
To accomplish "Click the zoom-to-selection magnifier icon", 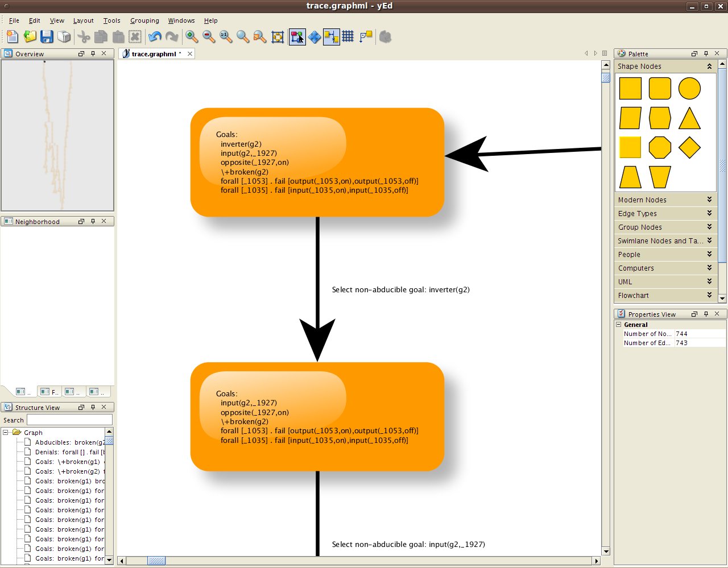I will (260, 37).
